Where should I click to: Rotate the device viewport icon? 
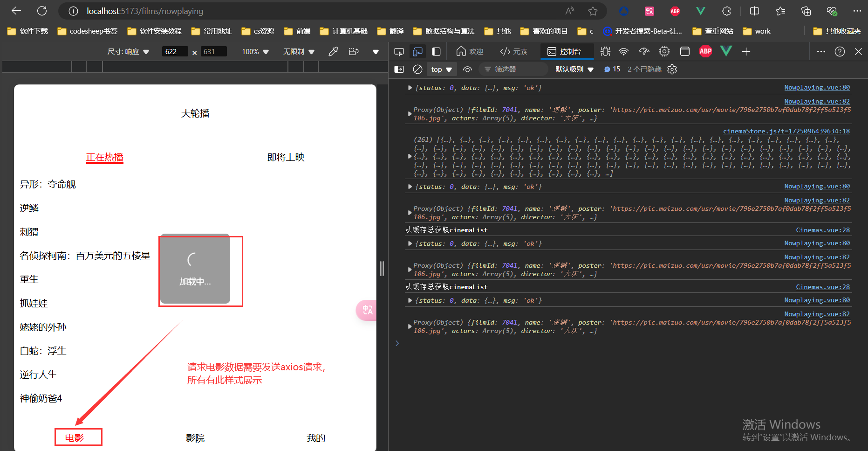354,51
